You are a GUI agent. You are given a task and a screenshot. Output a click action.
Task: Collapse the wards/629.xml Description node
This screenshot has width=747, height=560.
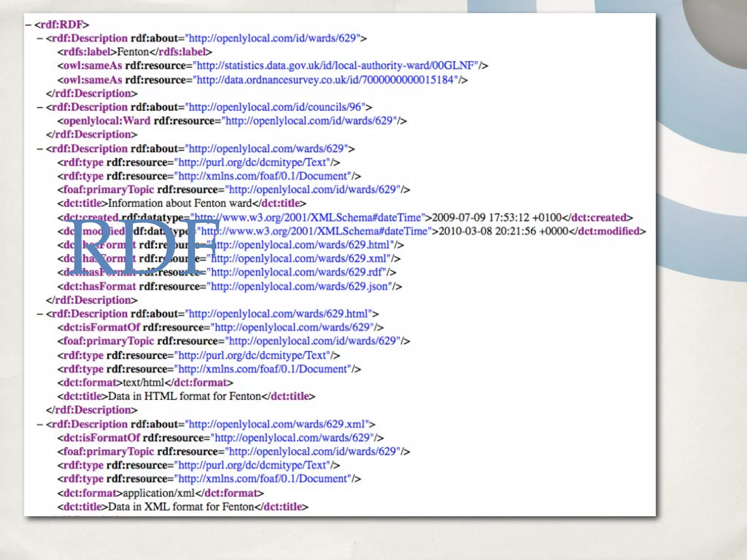pyautogui.click(x=40, y=425)
